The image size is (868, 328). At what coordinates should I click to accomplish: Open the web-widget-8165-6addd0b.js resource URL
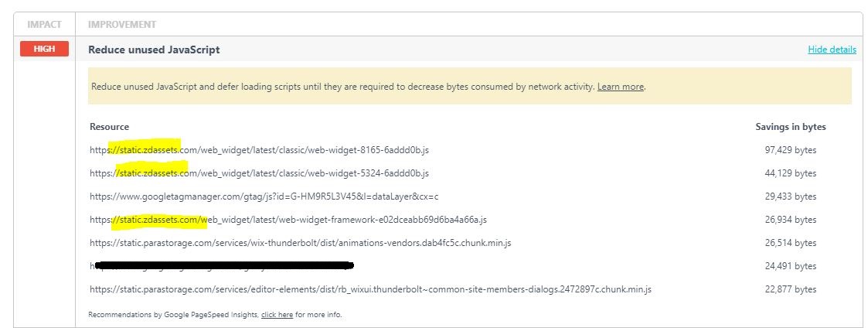pyautogui.click(x=259, y=150)
